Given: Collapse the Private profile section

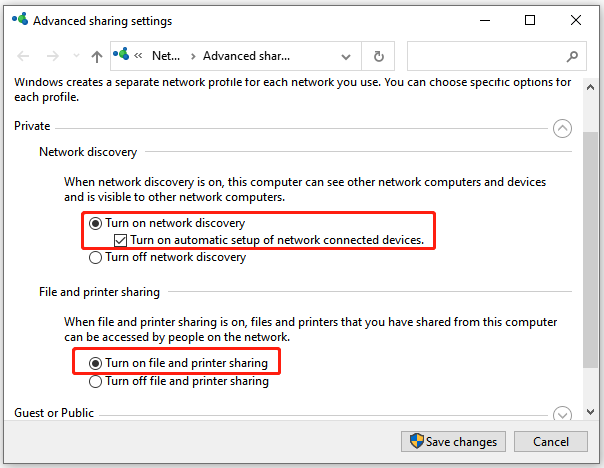Looking at the screenshot, I should pos(562,128).
